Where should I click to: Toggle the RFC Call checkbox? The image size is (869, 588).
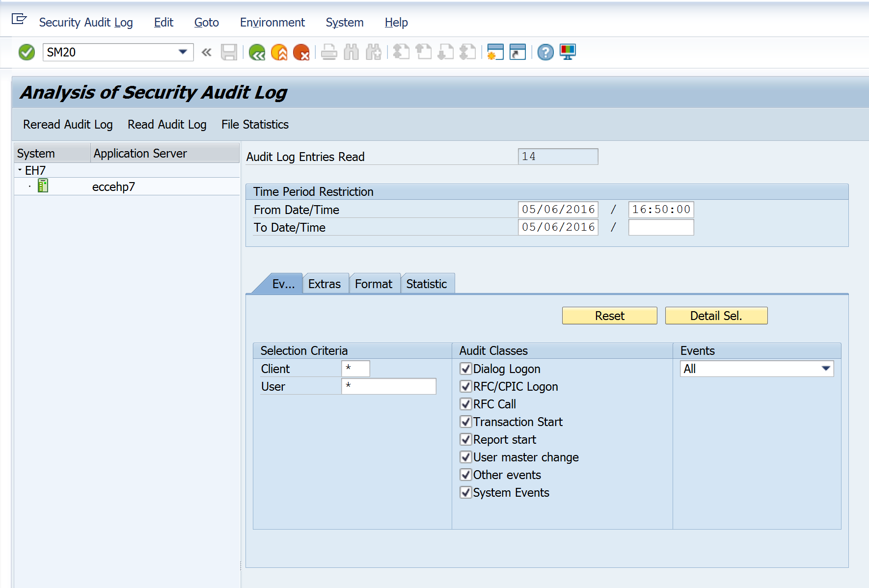[x=466, y=404]
